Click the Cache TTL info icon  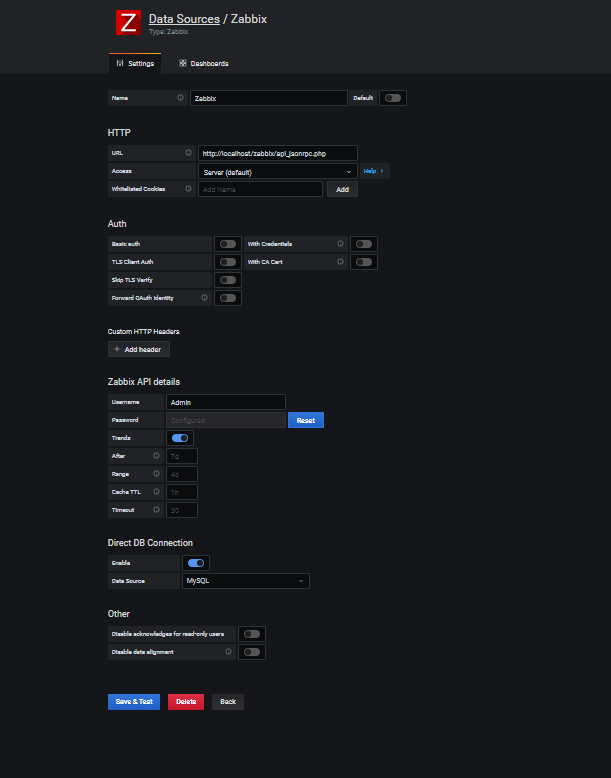click(x=156, y=492)
